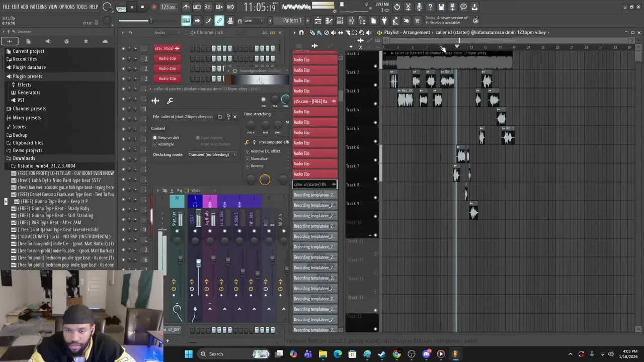Open the Channel rack view icon
Image resolution: width=644 pixels, height=362 pixels.
pyautogui.click(x=340, y=21)
